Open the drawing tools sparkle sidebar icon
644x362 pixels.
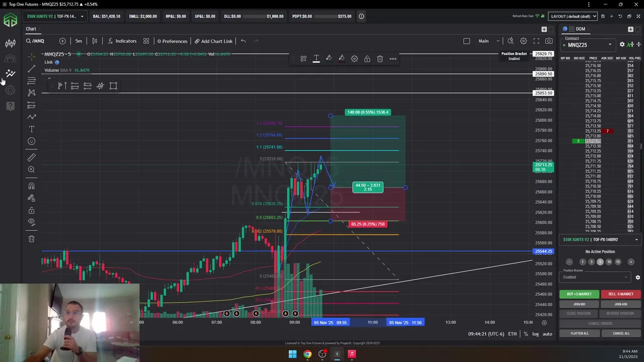(10, 74)
